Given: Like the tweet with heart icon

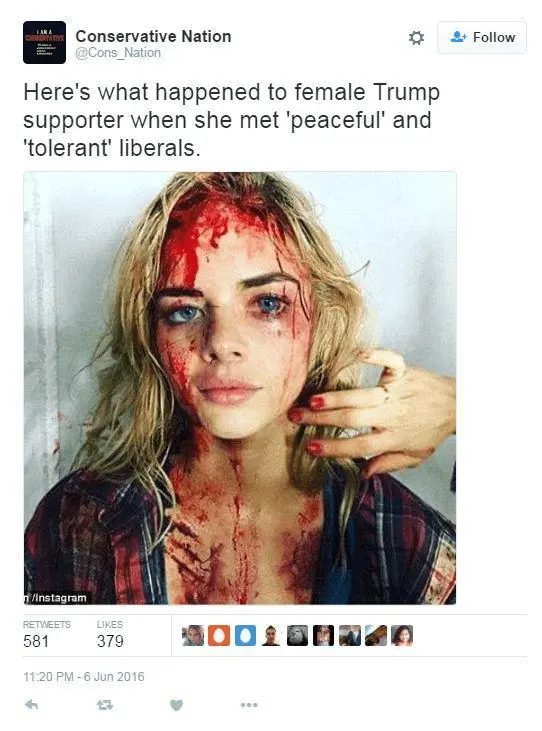Looking at the screenshot, I should click(176, 705).
